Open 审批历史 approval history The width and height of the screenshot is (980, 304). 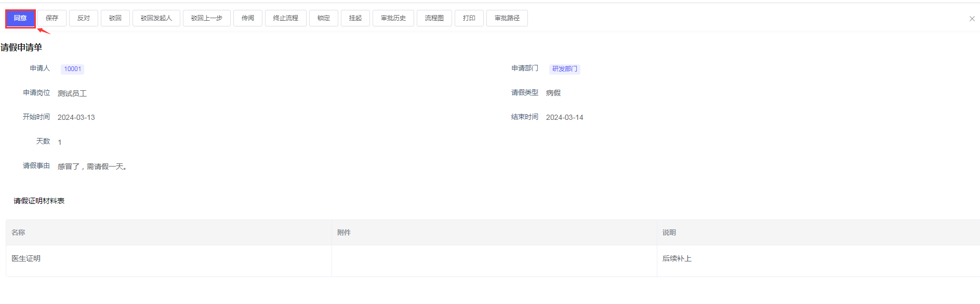click(x=393, y=18)
